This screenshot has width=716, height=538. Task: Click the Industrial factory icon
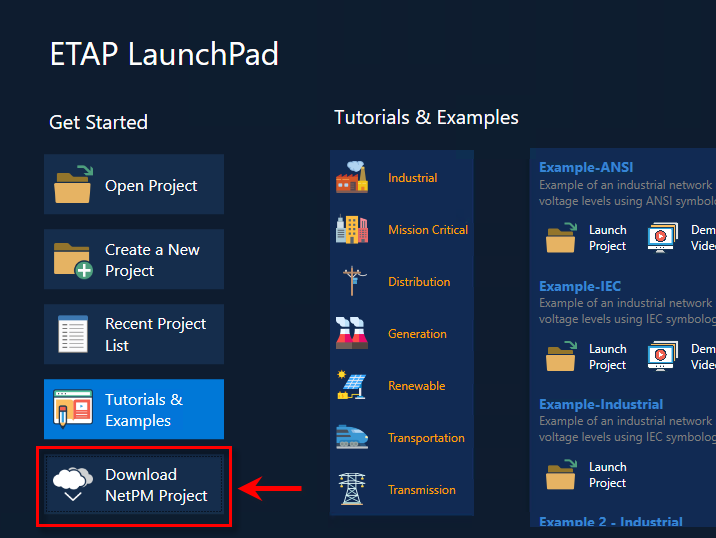pyautogui.click(x=352, y=177)
